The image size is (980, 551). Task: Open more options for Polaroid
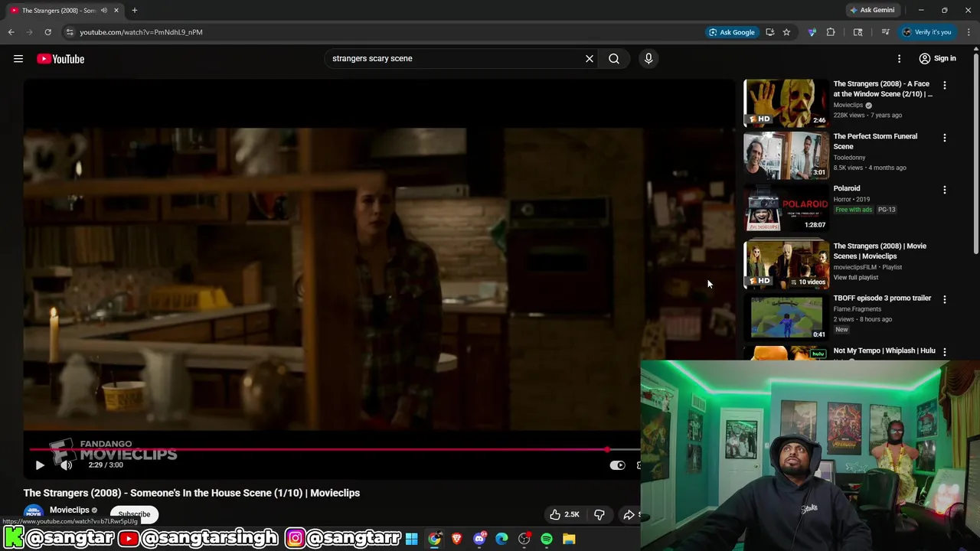944,190
